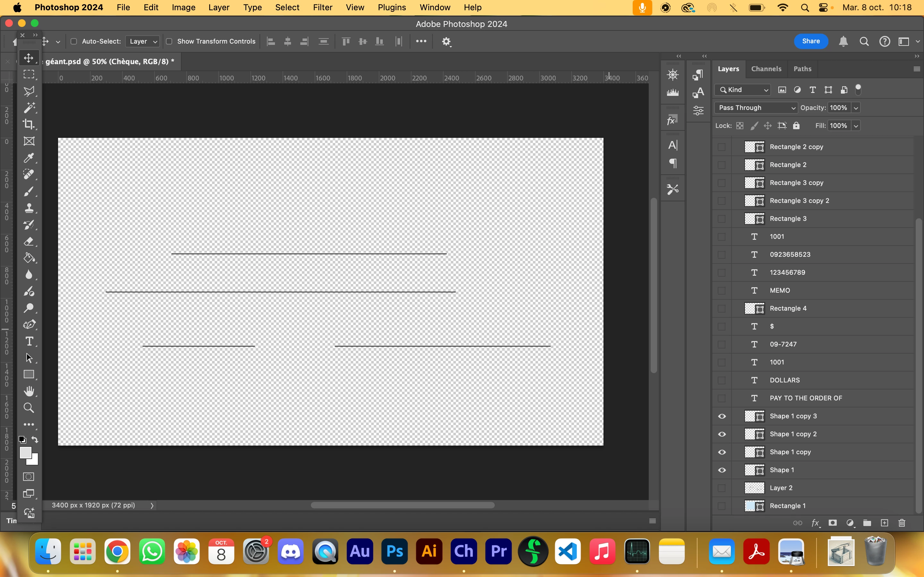This screenshot has width=924, height=577.
Task: Select the Crop tool
Action: 29,124
